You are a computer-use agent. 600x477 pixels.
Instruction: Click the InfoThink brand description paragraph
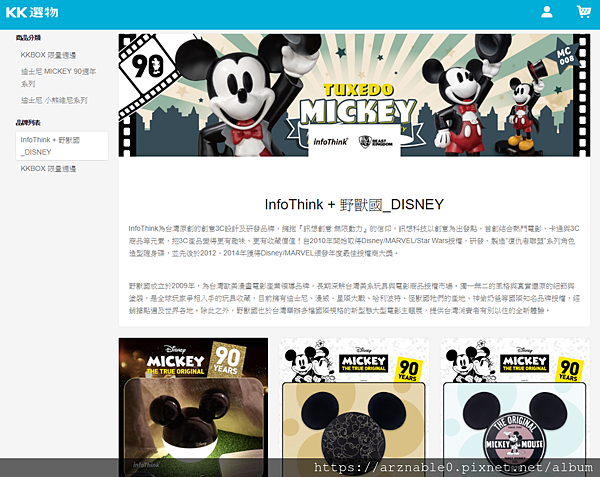coord(354,241)
